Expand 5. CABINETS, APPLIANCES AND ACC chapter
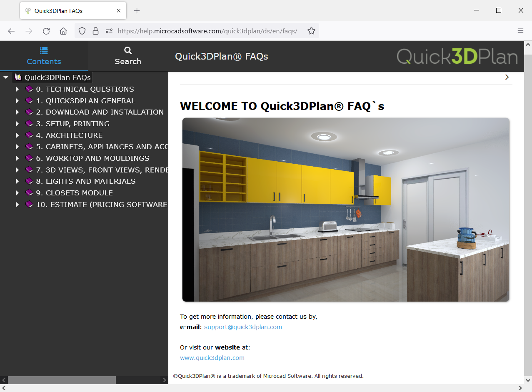The width and height of the screenshot is (532, 392). (17, 146)
